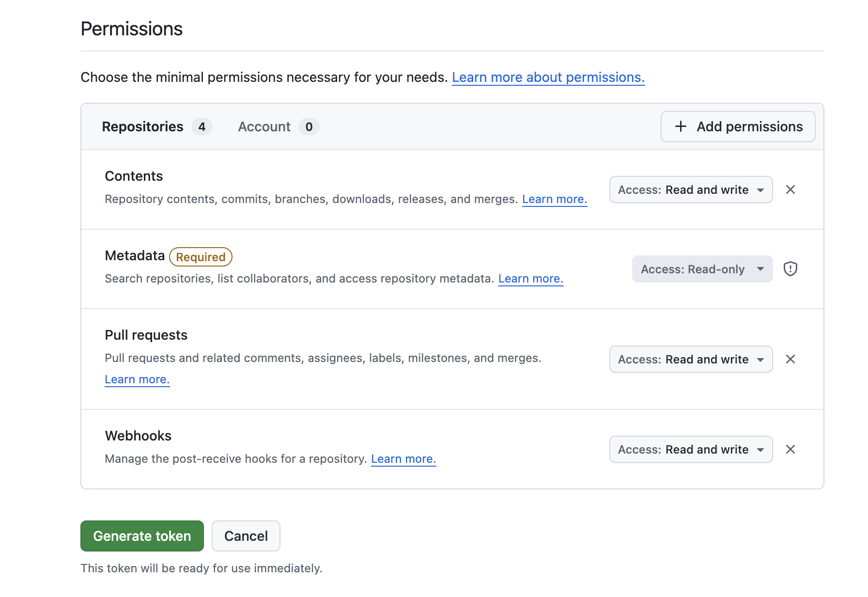Viewport: 868px width, 597px height.
Task: Expand the Pull requests access dropdown
Action: tap(690, 359)
